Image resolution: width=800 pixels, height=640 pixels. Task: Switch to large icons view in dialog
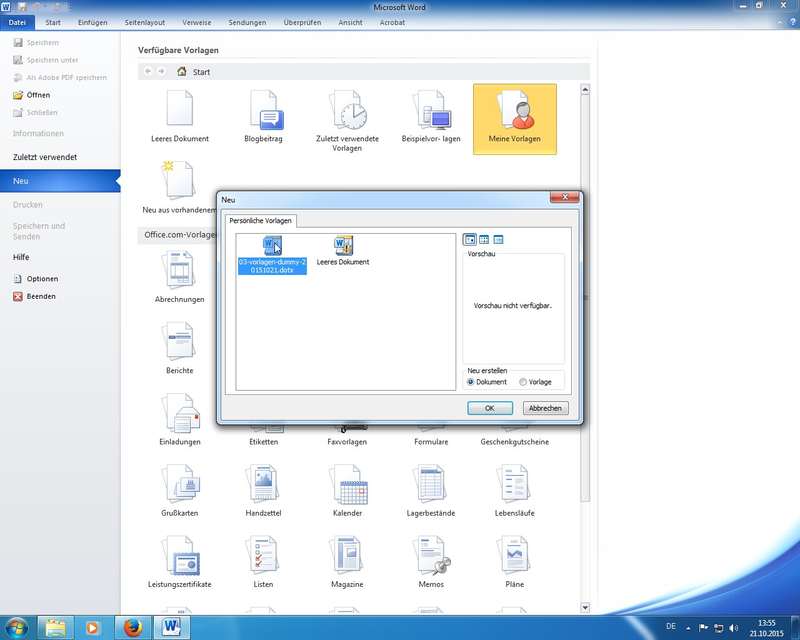coord(470,240)
